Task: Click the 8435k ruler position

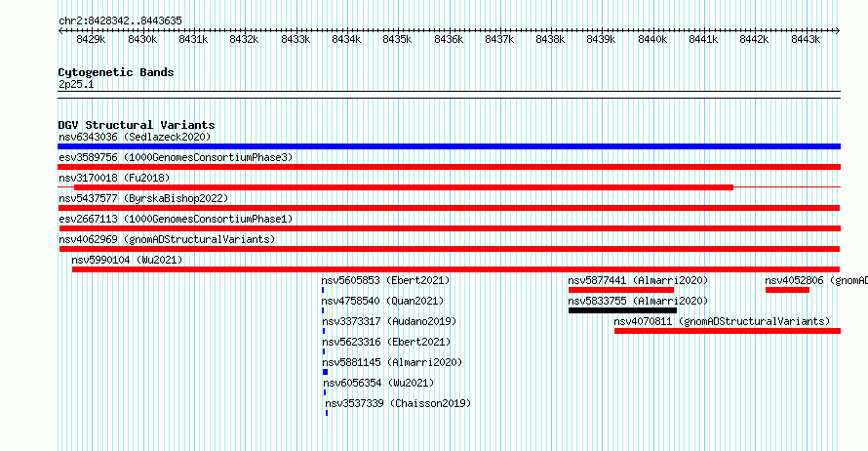Action: (398, 39)
